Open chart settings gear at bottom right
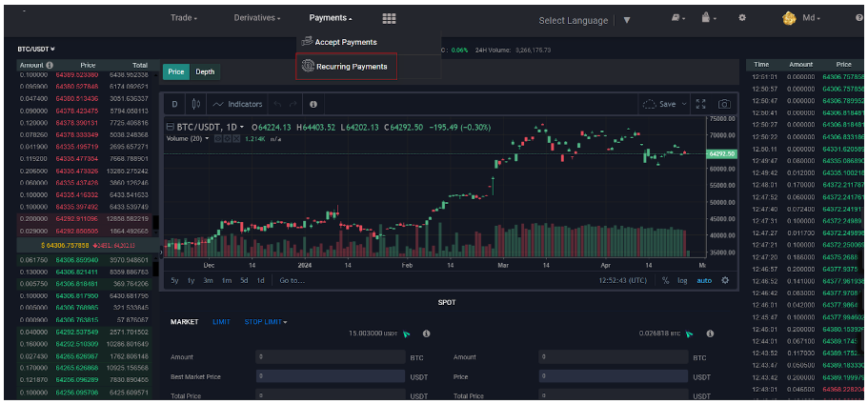The image size is (868, 404). click(x=725, y=280)
